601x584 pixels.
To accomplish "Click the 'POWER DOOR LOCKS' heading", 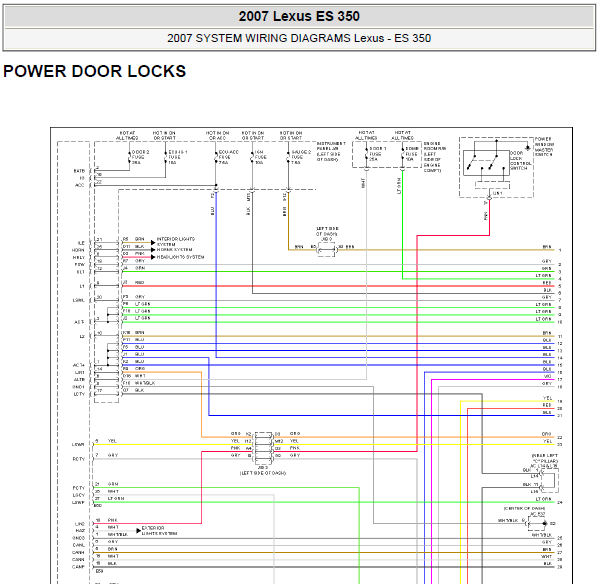I will click(x=94, y=71).
